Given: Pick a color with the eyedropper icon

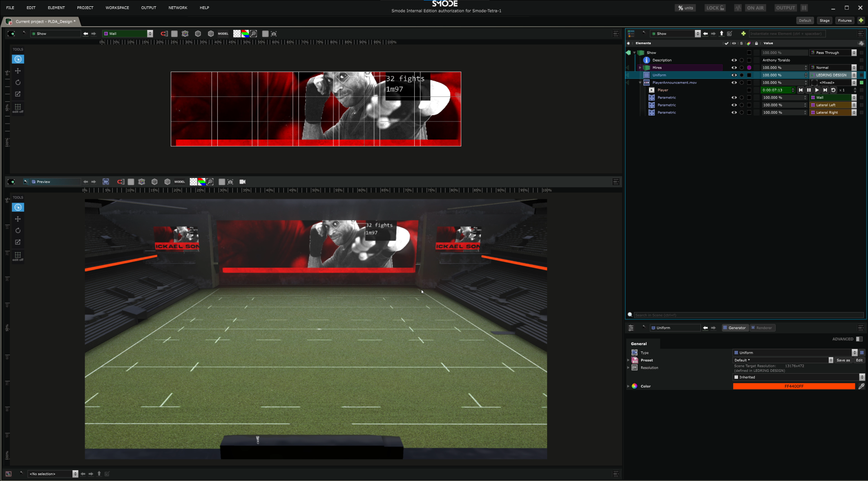Looking at the screenshot, I should click(x=861, y=386).
